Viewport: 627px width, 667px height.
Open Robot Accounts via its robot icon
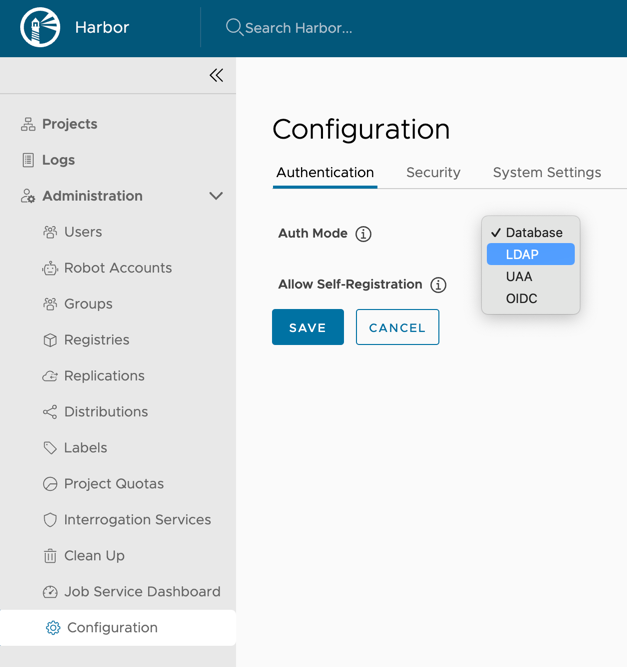click(x=50, y=268)
